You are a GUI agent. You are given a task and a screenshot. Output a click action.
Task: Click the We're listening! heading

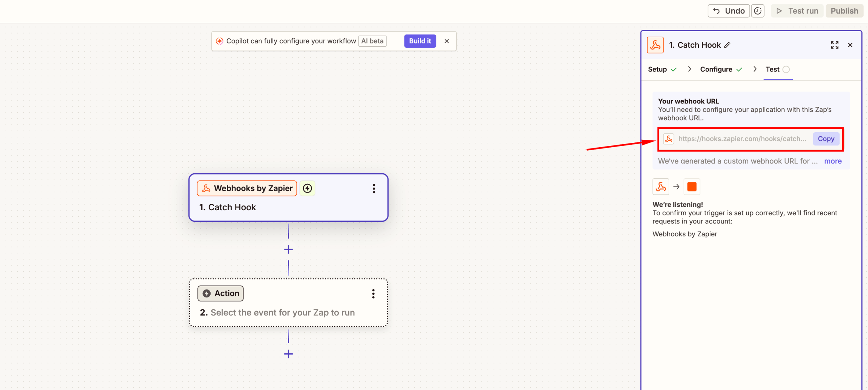coord(677,204)
